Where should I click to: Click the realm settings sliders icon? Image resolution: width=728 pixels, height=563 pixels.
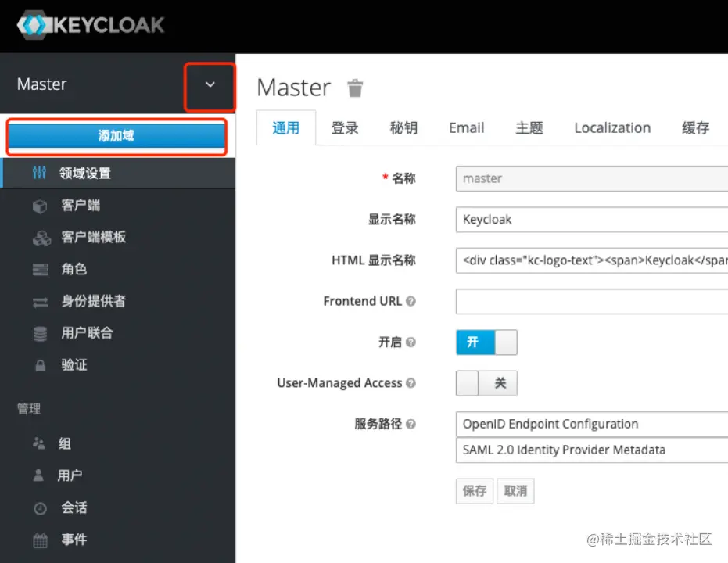click(x=39, y=173)
